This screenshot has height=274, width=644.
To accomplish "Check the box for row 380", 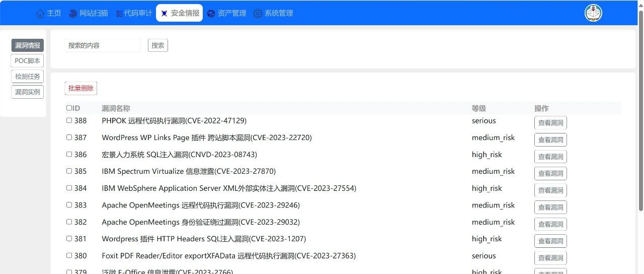I will (69, 255).
